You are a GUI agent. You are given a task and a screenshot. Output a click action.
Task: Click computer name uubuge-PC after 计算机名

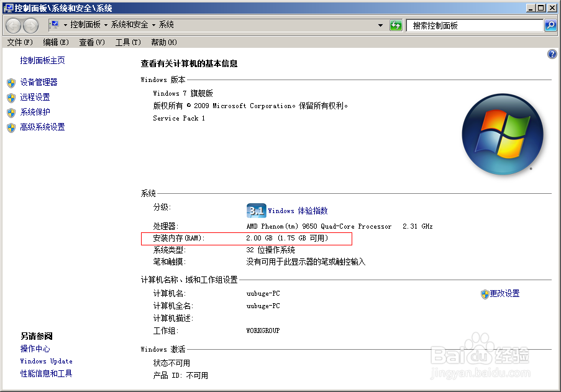point(263,294)
